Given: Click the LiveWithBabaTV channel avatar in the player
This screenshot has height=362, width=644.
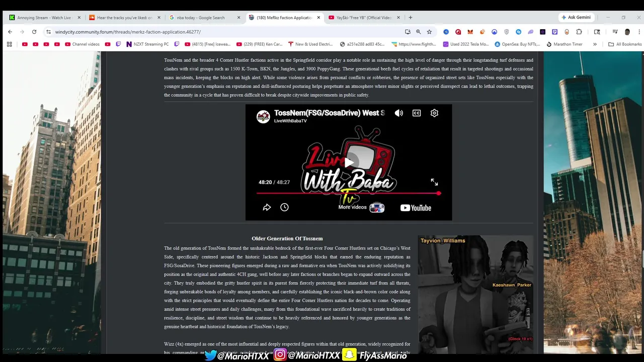Looking at the screenshot, I should click(263, 117).
